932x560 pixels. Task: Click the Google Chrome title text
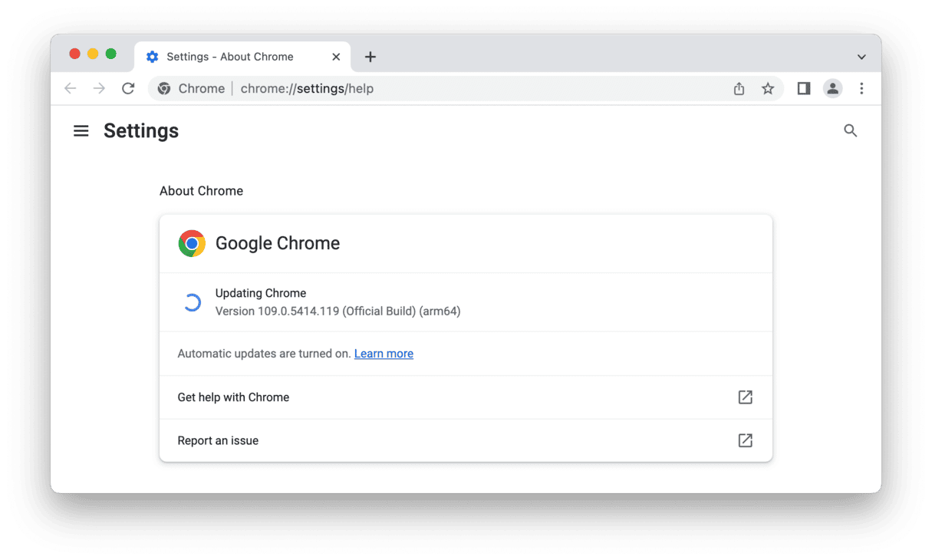278,243
